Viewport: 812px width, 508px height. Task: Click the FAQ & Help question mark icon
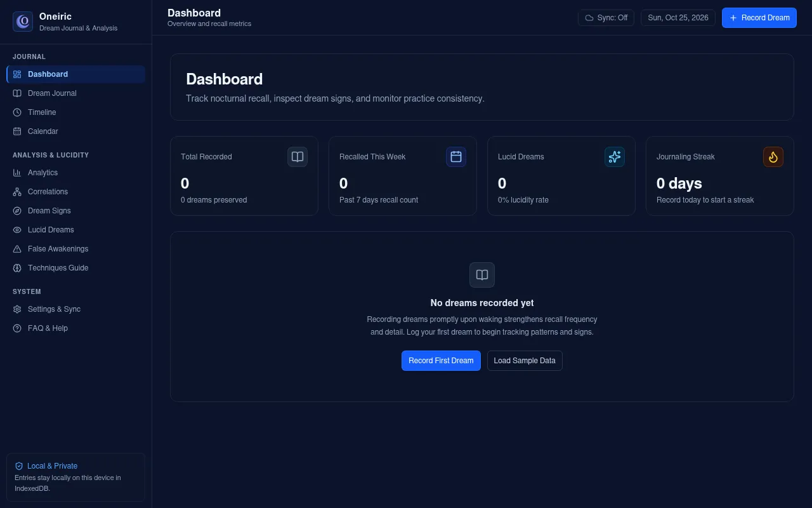pyautogui.click(x=17, y=328)
